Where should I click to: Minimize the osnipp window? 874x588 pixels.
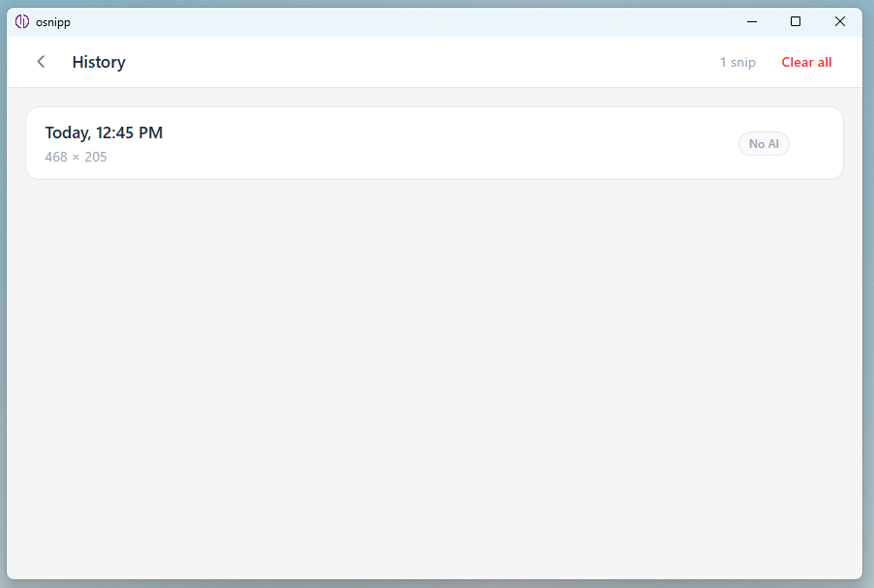click(751, 21)
